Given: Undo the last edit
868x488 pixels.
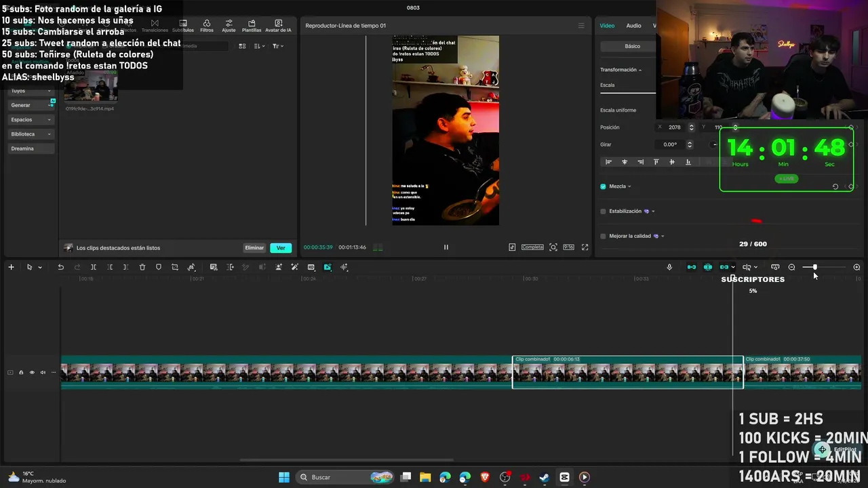Looking at the screenshot, I should pyautogui.click(x=60, y=267).
